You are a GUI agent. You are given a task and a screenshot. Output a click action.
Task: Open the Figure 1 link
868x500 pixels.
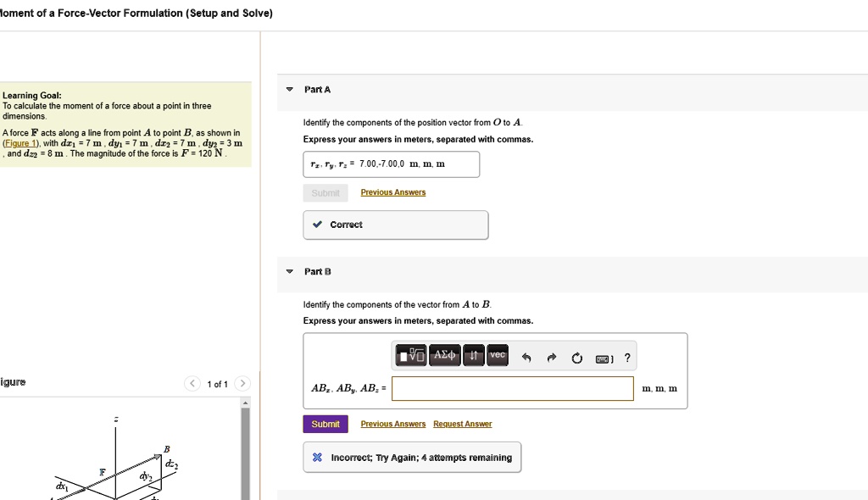19,143
